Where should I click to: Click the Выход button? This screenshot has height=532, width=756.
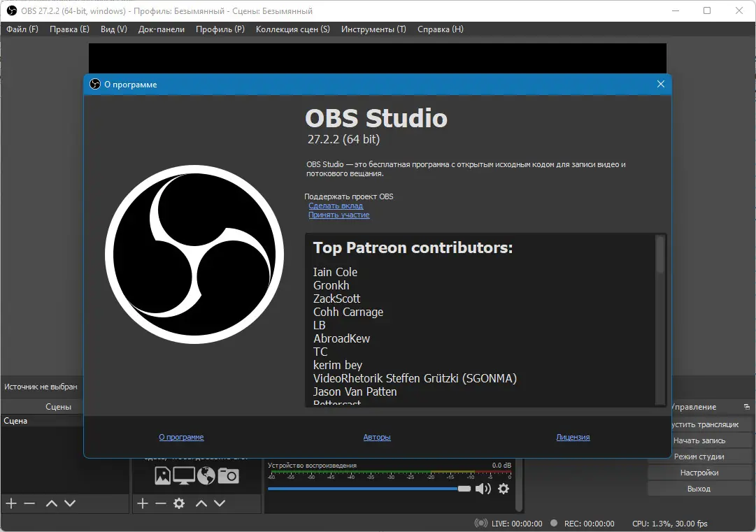[701, 489]
